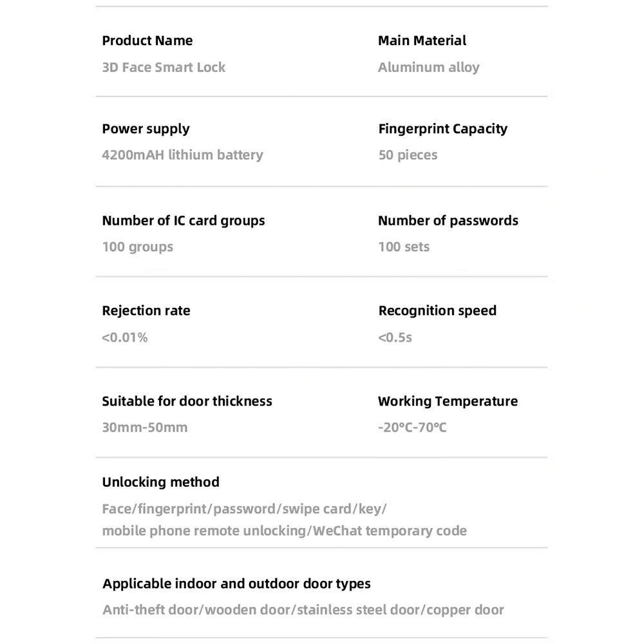Viewport: 644px width, 644px height.
Task: Select the 100 groups value
Action: [x=137, y=247]
